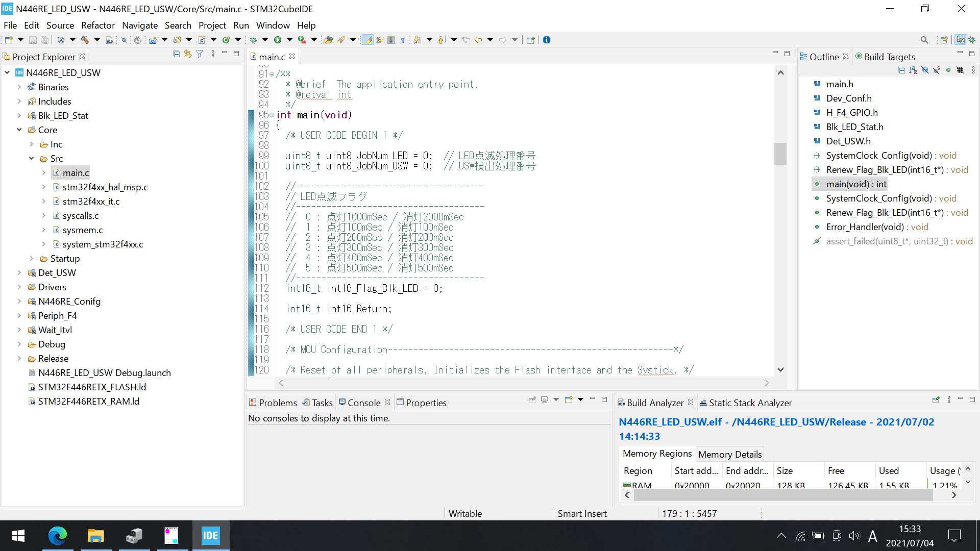
Task: Expand the Inc folder
Action: point(32,144)
